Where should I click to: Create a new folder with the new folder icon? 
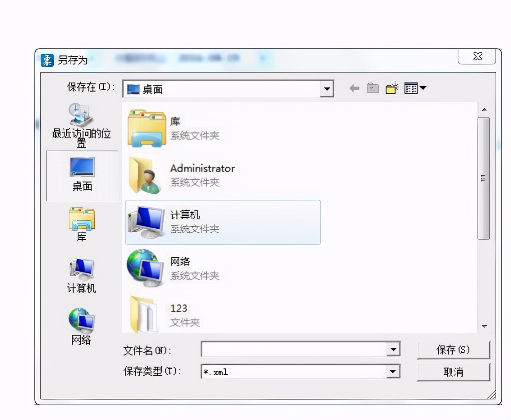(x=391, y=88)
